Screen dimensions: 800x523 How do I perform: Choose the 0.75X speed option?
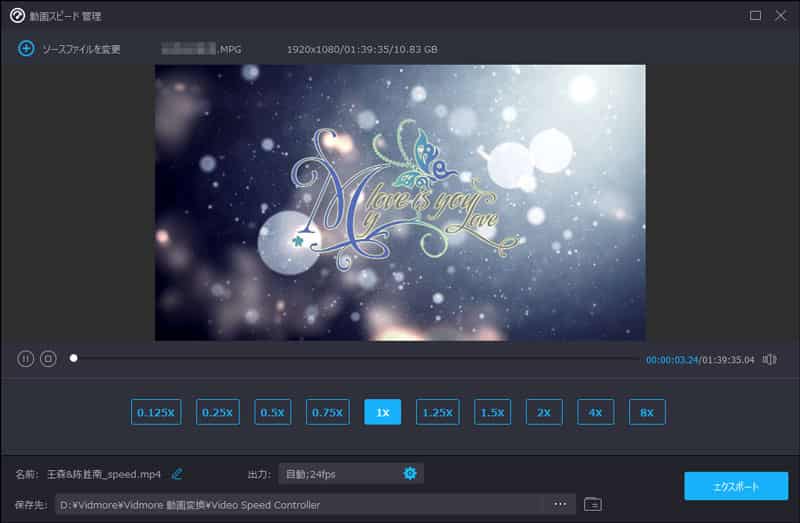click(327, 412)
